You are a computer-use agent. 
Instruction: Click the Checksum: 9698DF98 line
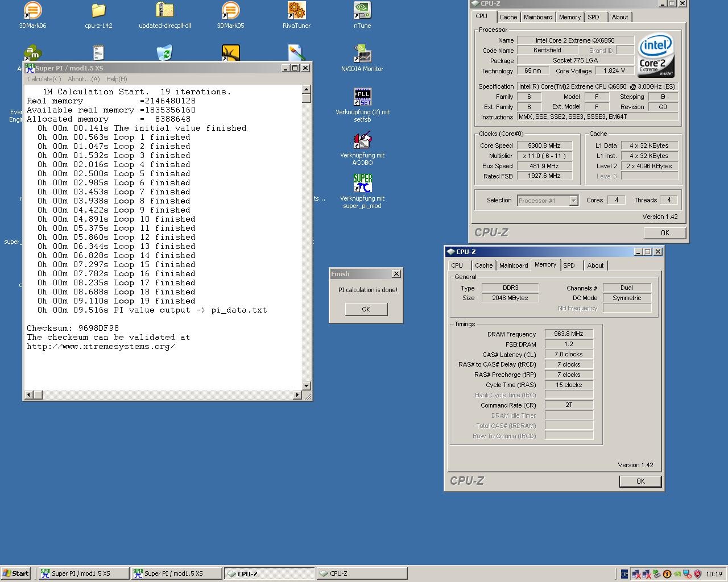[73, 328]
